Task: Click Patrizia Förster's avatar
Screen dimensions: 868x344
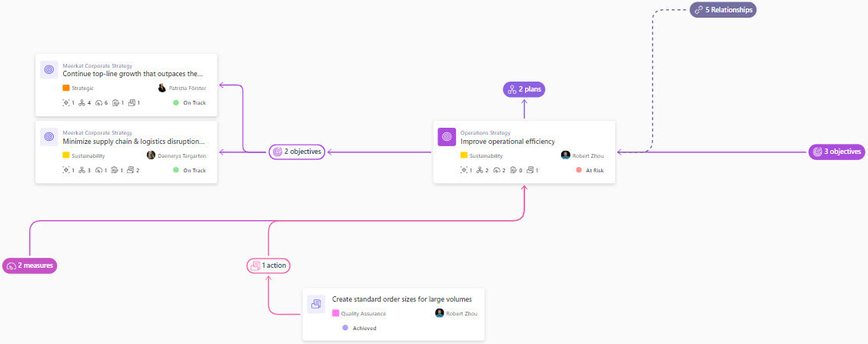Action: (x=162, y=89)
